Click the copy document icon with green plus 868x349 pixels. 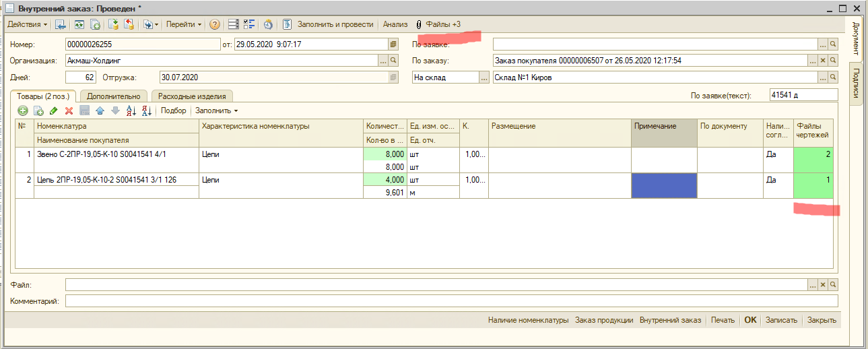click(95, 24)
